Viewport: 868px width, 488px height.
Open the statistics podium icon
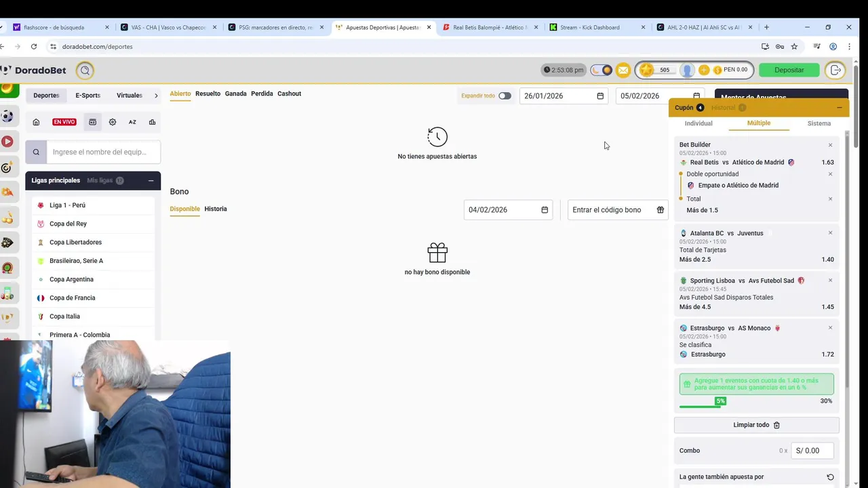click(x=152, y=122)
